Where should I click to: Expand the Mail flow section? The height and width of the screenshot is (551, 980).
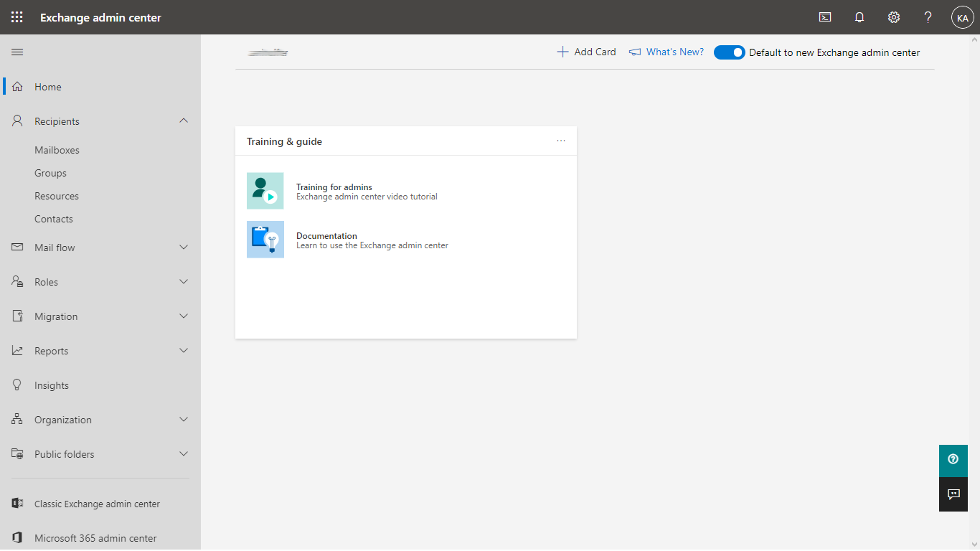tap(184, 248)
